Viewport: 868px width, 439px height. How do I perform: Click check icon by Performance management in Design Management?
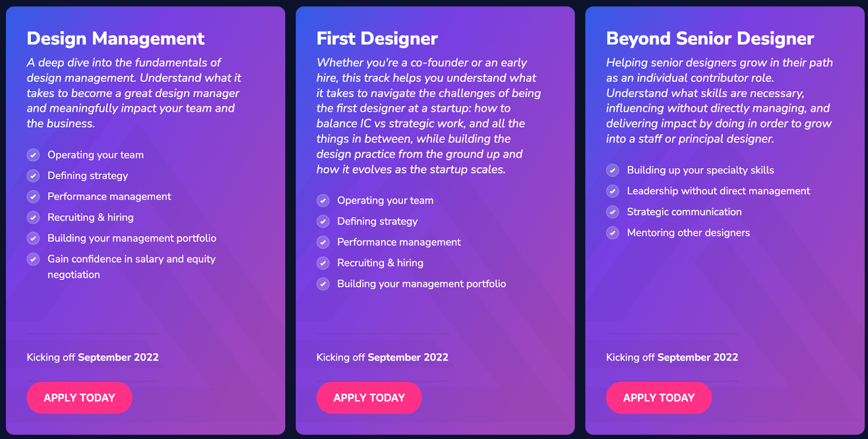(33, 196)
